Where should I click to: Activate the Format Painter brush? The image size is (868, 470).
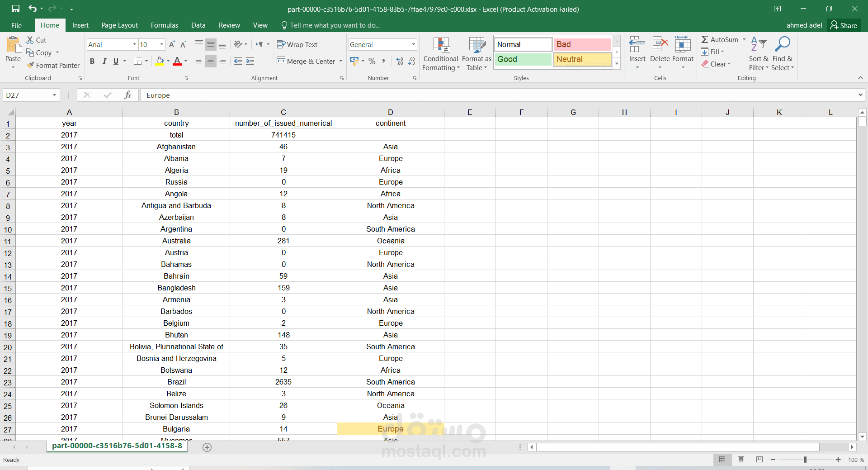[53, 66]
